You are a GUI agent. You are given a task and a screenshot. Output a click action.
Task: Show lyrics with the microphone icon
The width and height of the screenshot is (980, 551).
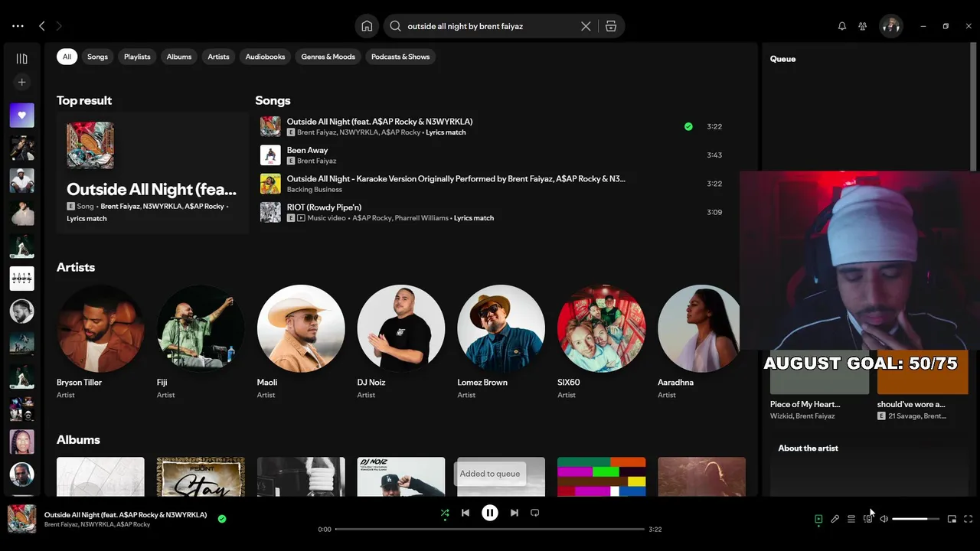click(835, 519)
